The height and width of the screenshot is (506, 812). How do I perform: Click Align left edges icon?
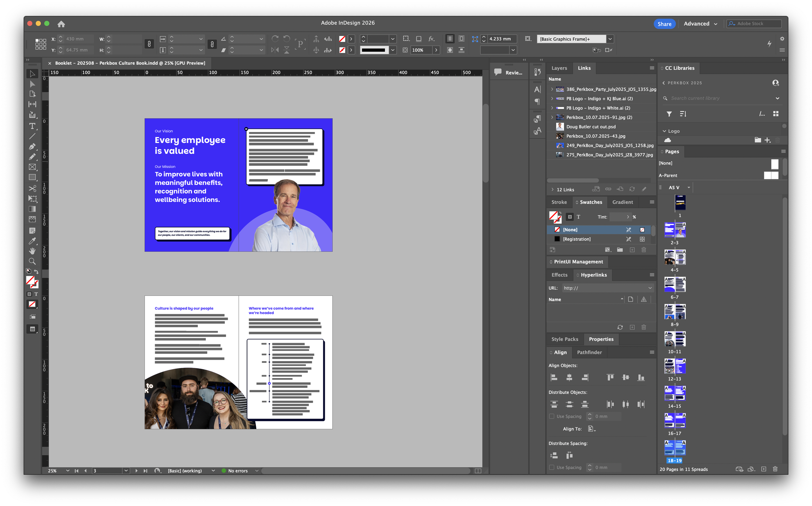click(x=554, y=378)
